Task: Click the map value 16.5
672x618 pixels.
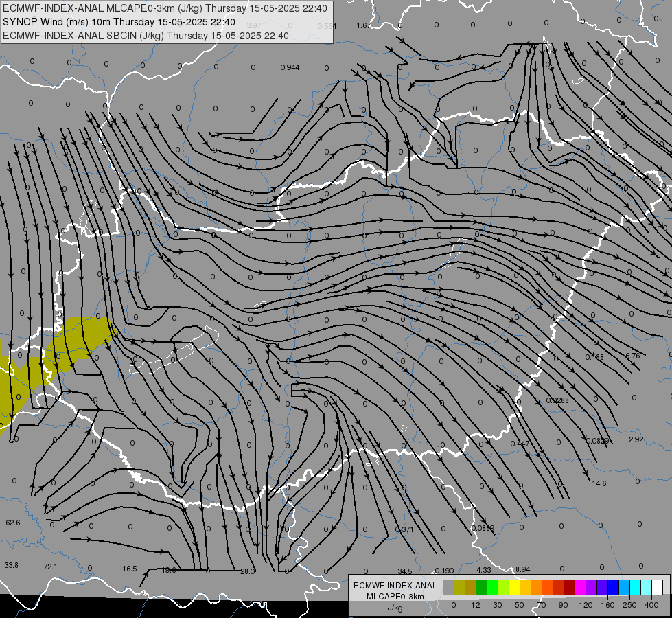Action: 130,569
